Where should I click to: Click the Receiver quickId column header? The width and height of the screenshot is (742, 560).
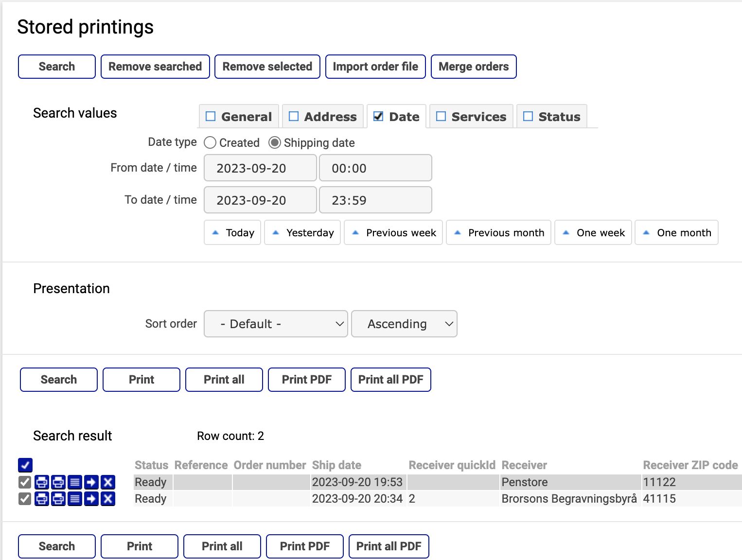(x=452, y=465)
